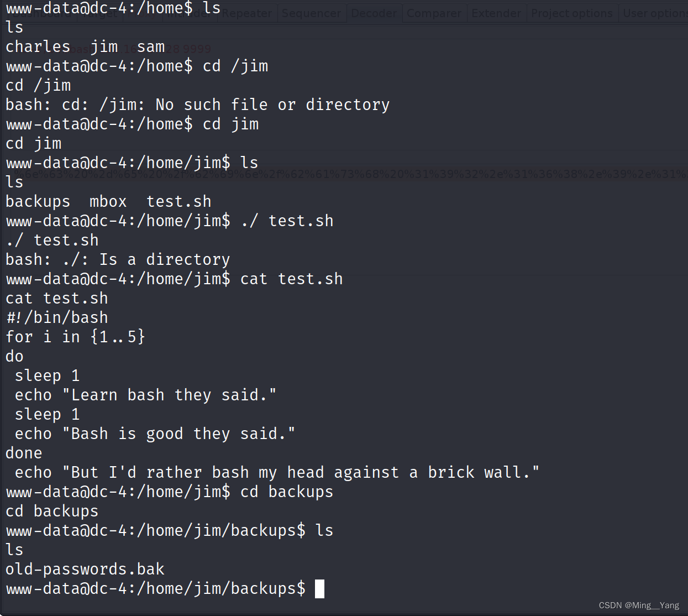Viewport: 688px width, 616px height.
Task: Select the backups directory name
Action: pyautogui.click(x=38, y=201)
